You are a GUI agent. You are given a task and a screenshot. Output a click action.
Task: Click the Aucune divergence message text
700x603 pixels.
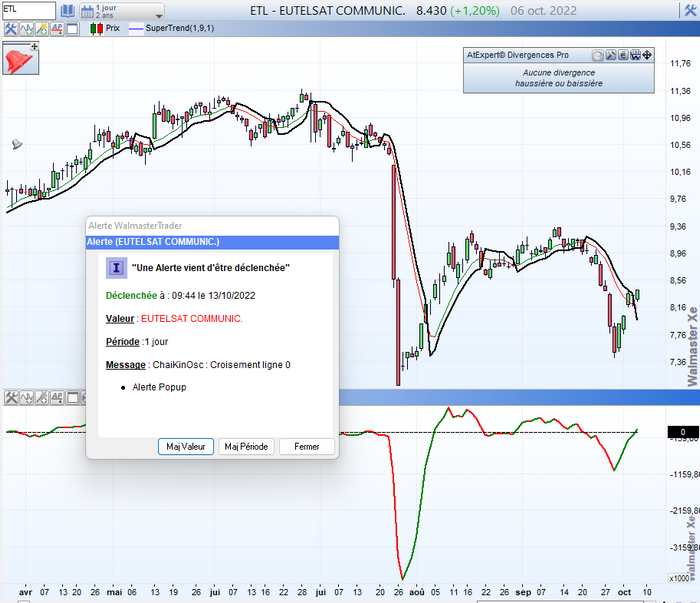[559, 78]
